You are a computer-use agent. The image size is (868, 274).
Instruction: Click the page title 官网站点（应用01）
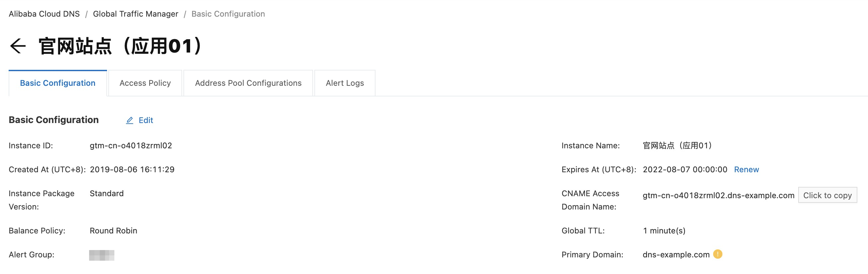click(120, 46)
